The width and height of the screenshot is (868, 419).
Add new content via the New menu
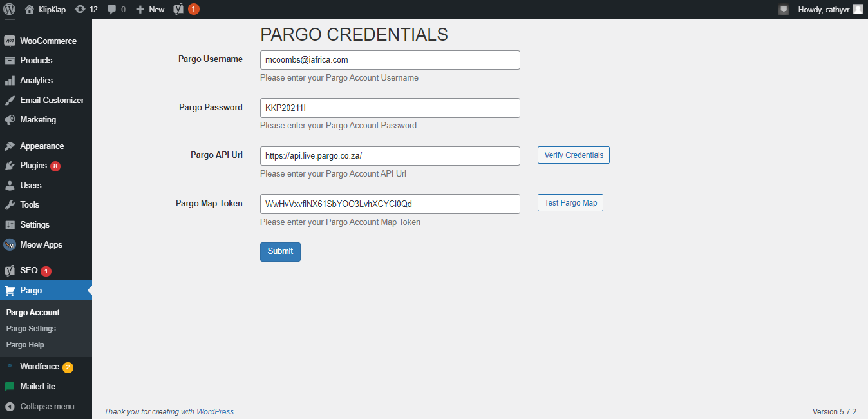point(149,9)
